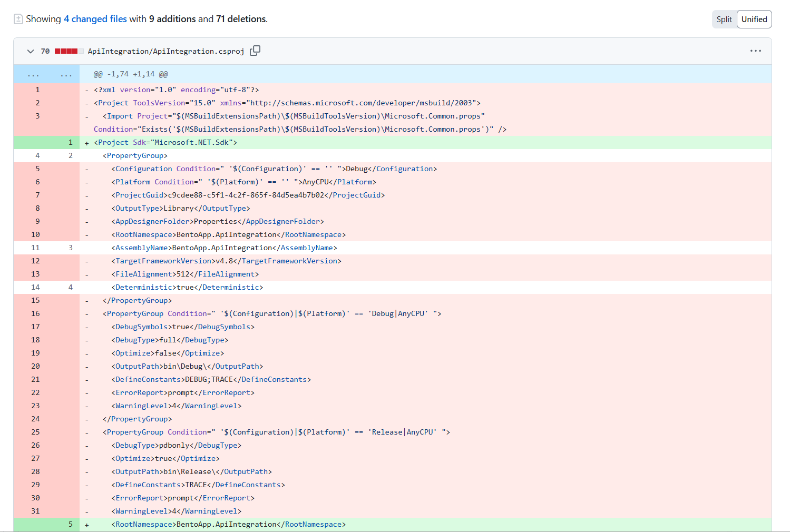Click added RootNamespace line numbered 5
This screenshot has height=532, width=790.
pos(425,524)
